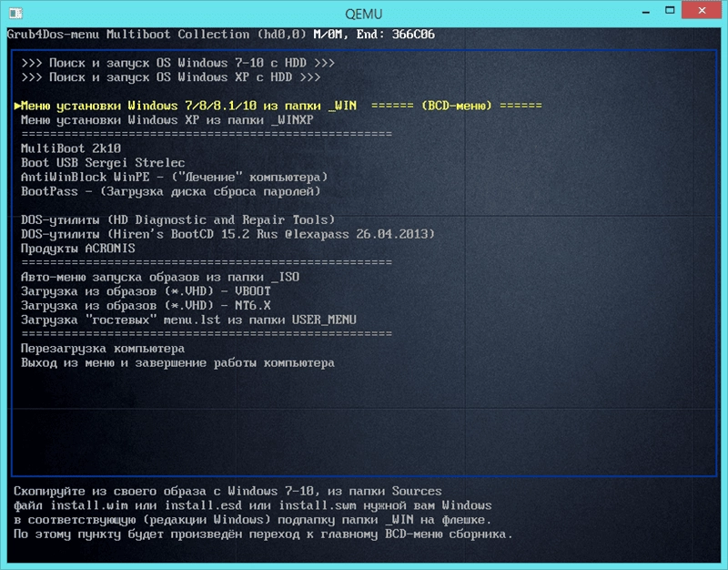Maximize the QEMU window
The width and height of the screenshot is (728, 570).
[670, 11]
